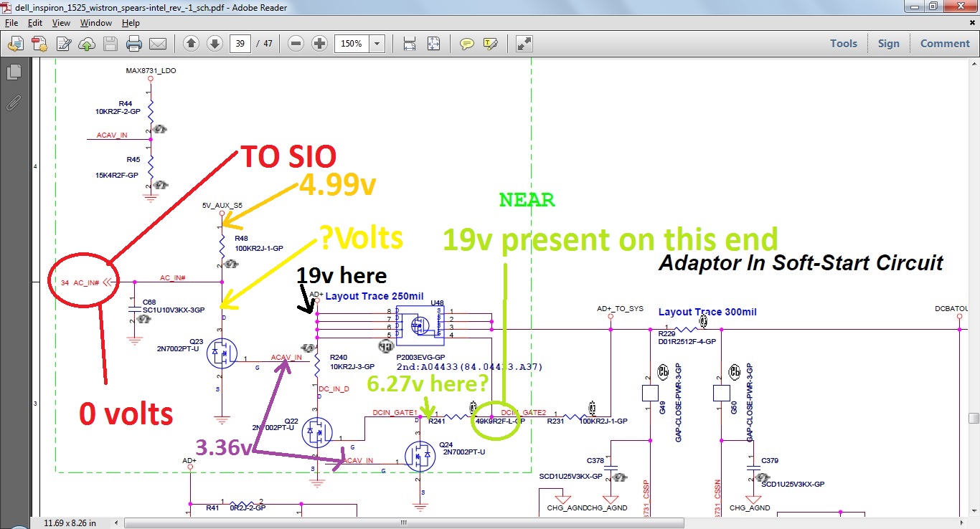The image size is (980, 529).
Task: Expand the Comment pane
Action: [945, 44]
